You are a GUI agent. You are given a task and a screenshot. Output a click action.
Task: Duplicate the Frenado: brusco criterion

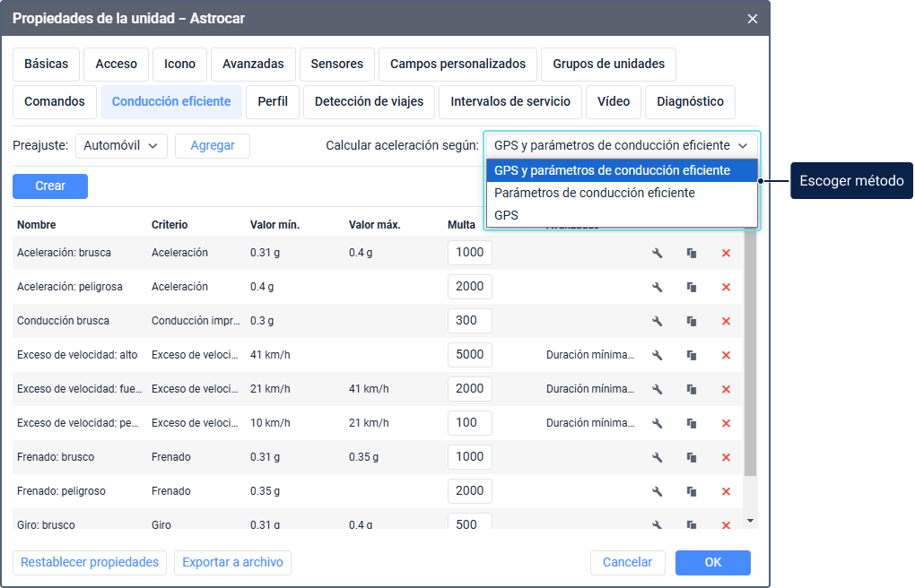(x=692, y=457)
